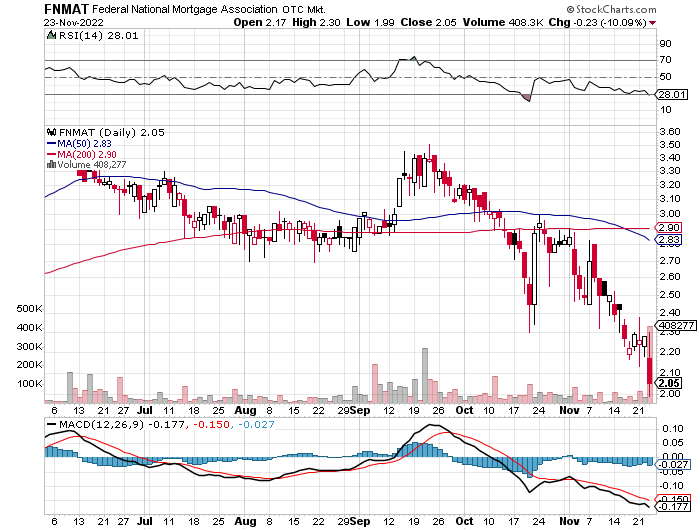The image size is (700, 530).
Task: Click the 'Close 2.05' value
Action: click(x=429, y=22)
